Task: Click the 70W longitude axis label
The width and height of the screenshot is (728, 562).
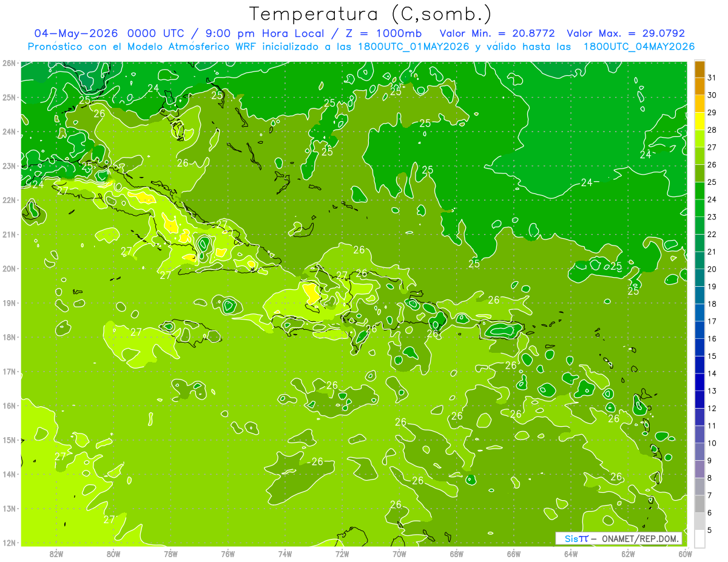Action: tap(399, 554)
